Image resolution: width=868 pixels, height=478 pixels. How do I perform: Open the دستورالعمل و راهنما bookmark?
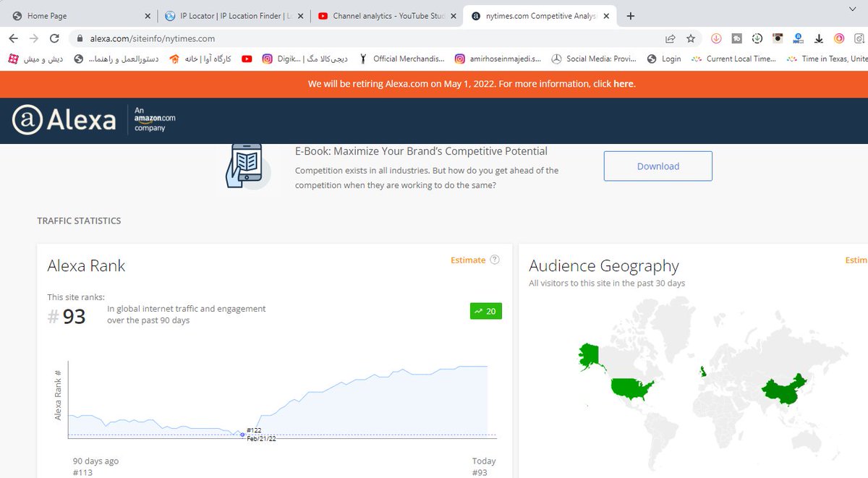click(115, 59)
